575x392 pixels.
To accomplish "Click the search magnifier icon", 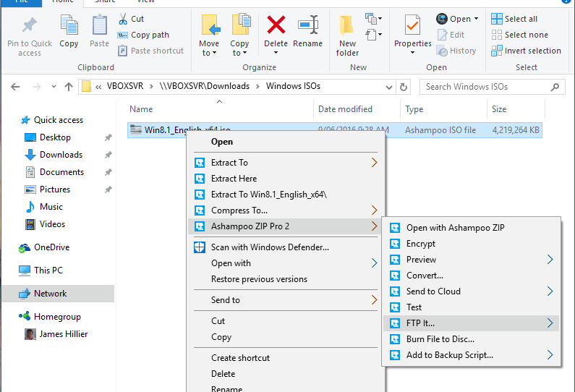I will click(555, 87).
